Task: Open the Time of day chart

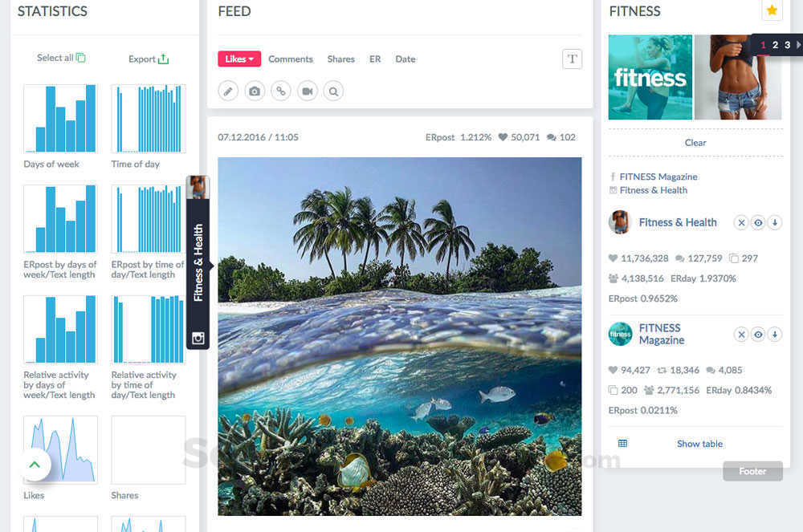Action: pos(149,119)
